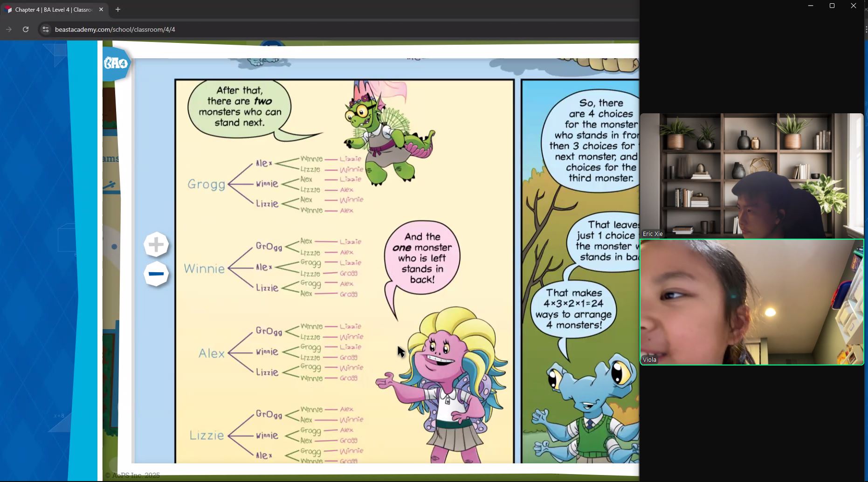Click the 'After that, there are two' speech bubble
The width and height of the screenshot is (868, 482).
240,107
